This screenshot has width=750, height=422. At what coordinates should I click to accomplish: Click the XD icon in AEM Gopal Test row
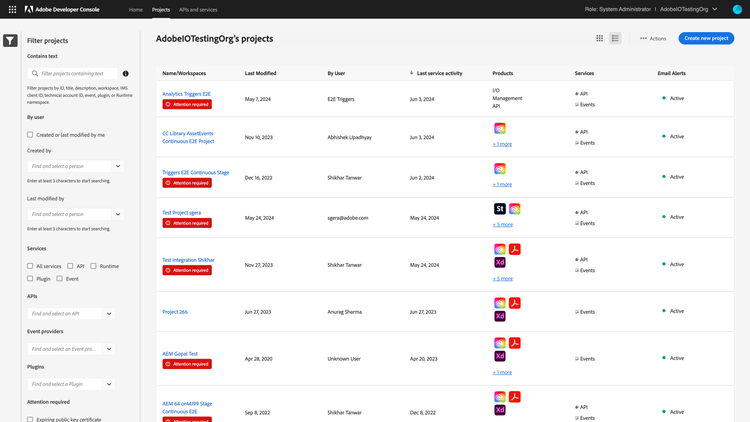pyautogui.click(x=500, y=356)
